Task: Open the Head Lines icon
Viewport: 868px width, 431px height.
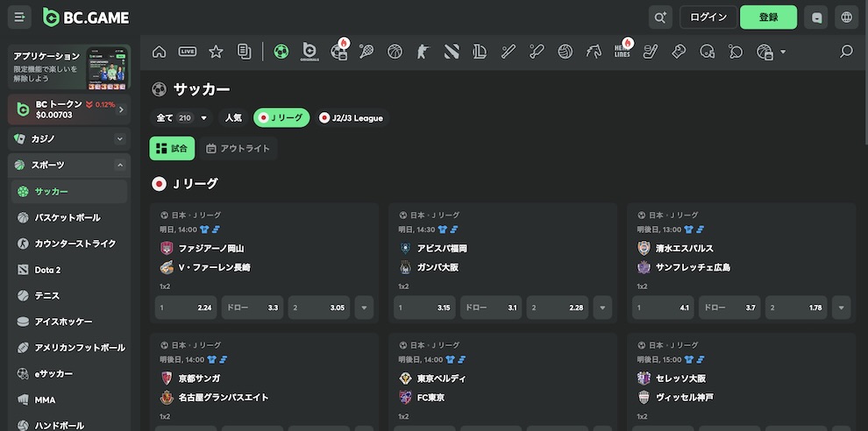Action: (623, 52)
